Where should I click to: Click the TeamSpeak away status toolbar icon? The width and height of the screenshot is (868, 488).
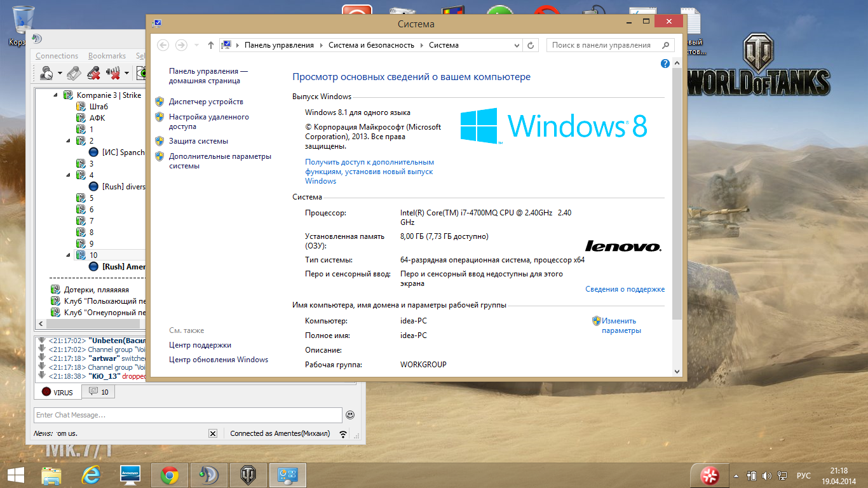coord(46,74)
